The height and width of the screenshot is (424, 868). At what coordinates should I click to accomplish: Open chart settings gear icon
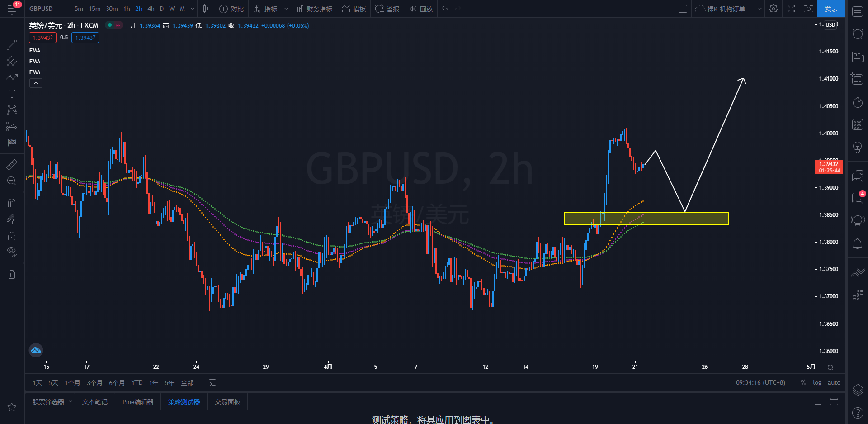774,9
